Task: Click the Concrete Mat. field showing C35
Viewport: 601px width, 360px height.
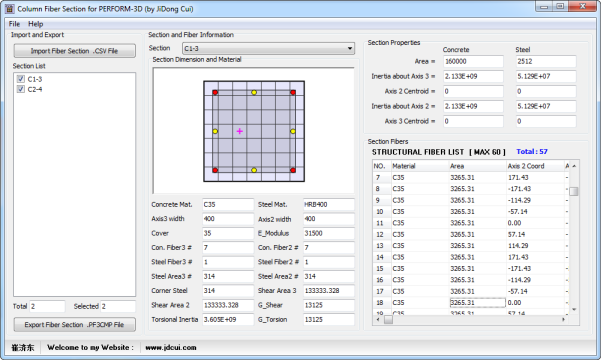Action: pyautogui.click(x=228, y=204)
